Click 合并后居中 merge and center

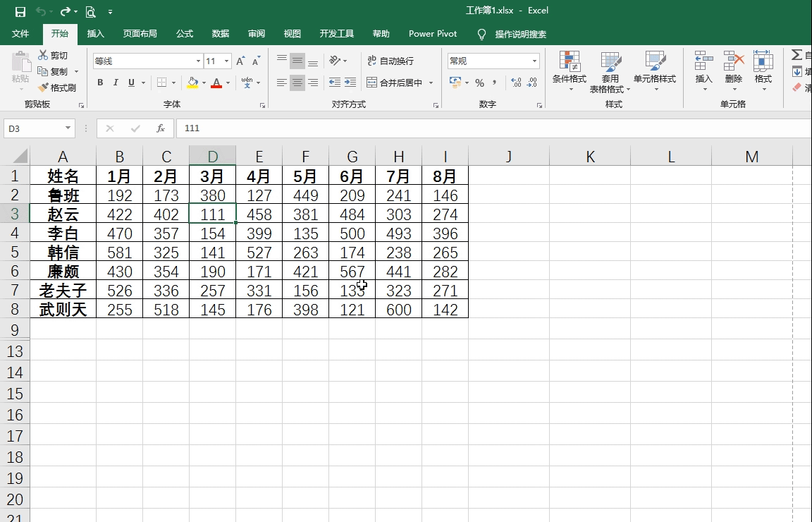(x=395, y=83)
